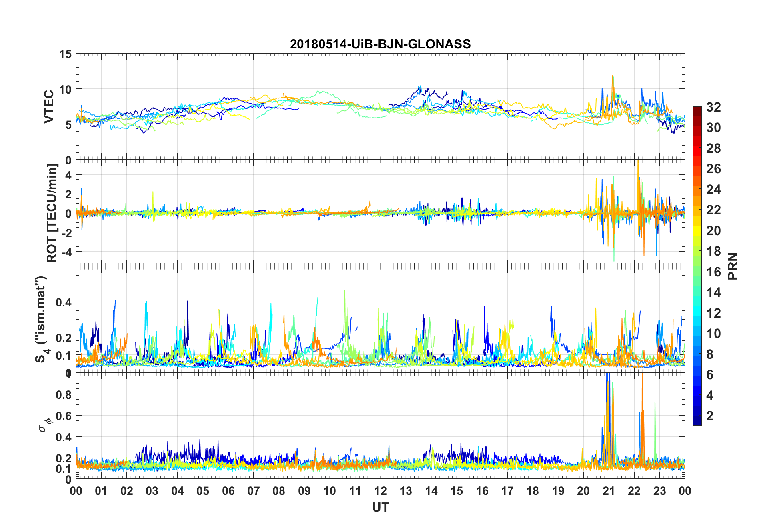The width and height of the screenshot is (761, 532).
Task: Click sigma phi y-axis tick 0.6
Action: [x=64, y=416]
